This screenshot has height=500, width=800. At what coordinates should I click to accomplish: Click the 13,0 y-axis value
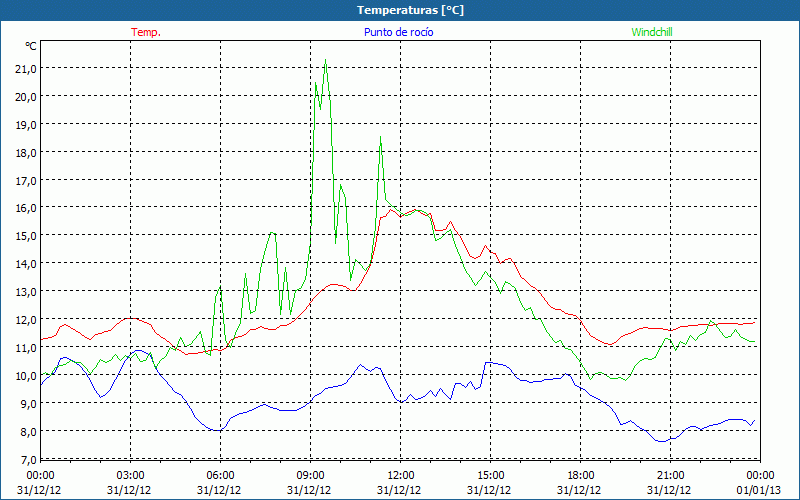coord(26,291)
